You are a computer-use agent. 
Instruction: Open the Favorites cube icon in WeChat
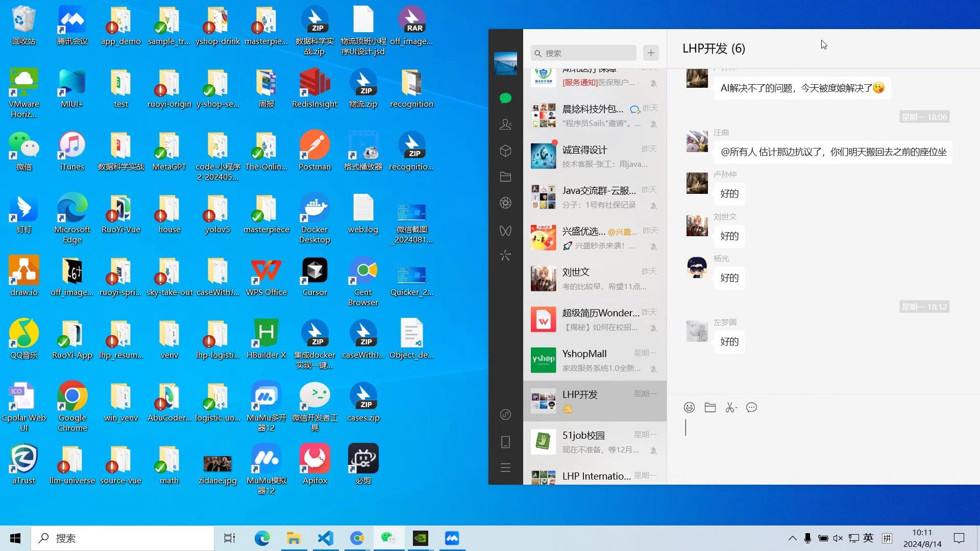[505, 151]
